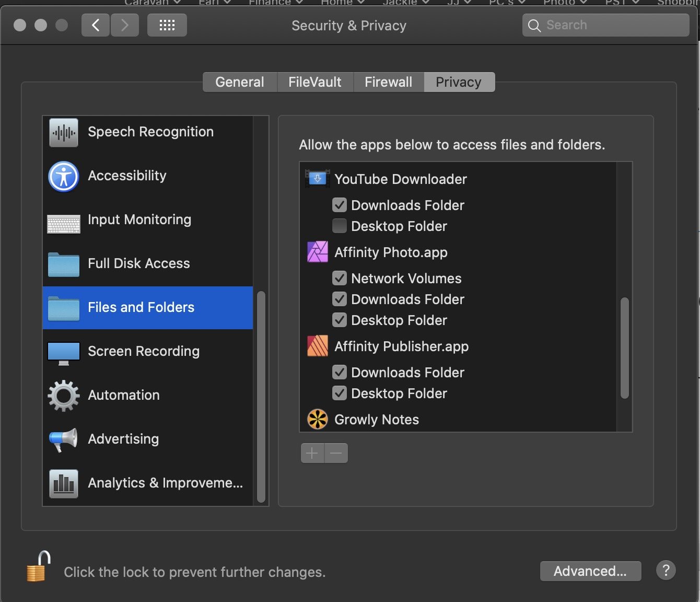Select the Growly Notes name text
Viewport: 700px width, 602px height.
click(x=377, y=420)
